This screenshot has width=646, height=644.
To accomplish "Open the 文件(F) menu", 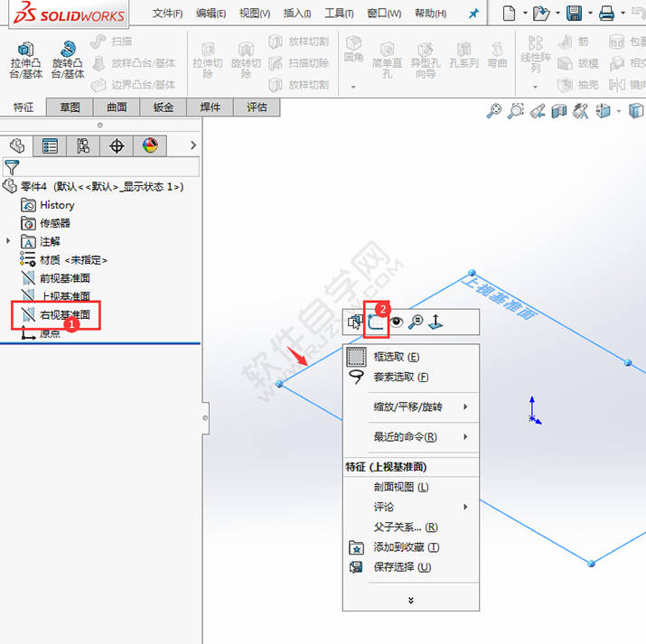I will 167,14.
